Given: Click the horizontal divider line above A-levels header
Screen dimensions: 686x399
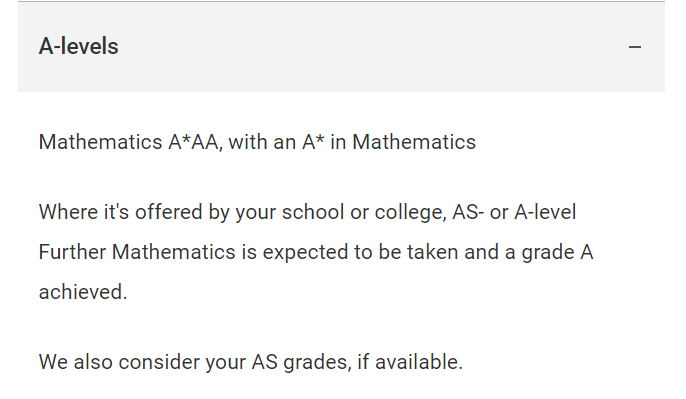Looking at the screenshot, I should [341, 2].
